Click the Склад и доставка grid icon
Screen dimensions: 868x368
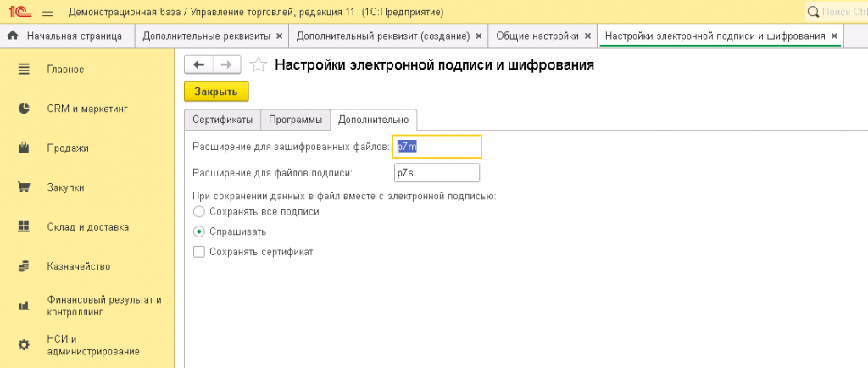(24, 226)
